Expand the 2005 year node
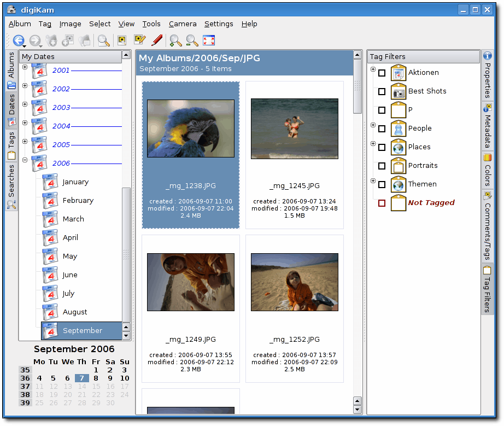The height and width of the screenshot is (426, 504). pos(25,142)
